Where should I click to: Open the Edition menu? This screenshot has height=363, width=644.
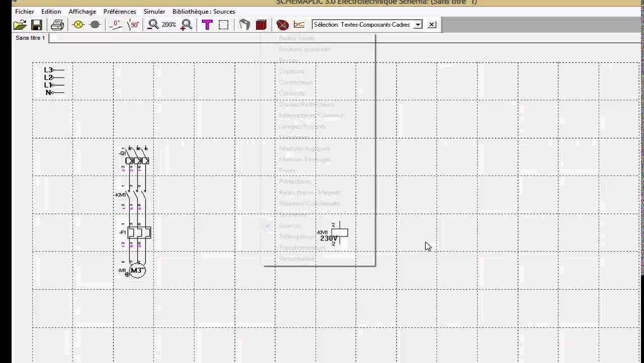point(51,12)
